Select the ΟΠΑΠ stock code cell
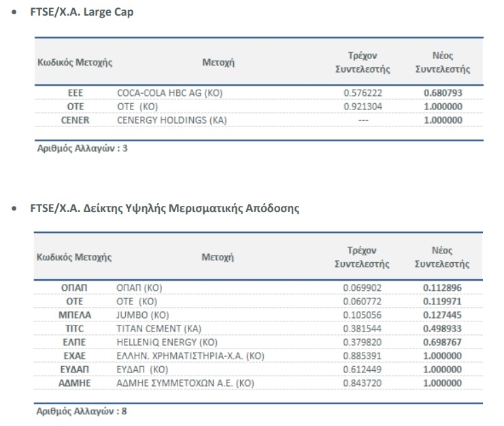 point(75,287)
